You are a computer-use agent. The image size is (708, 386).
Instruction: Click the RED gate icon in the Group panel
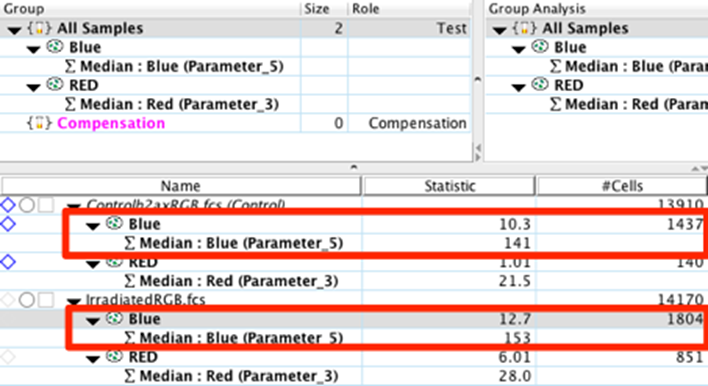click(55, 84)
